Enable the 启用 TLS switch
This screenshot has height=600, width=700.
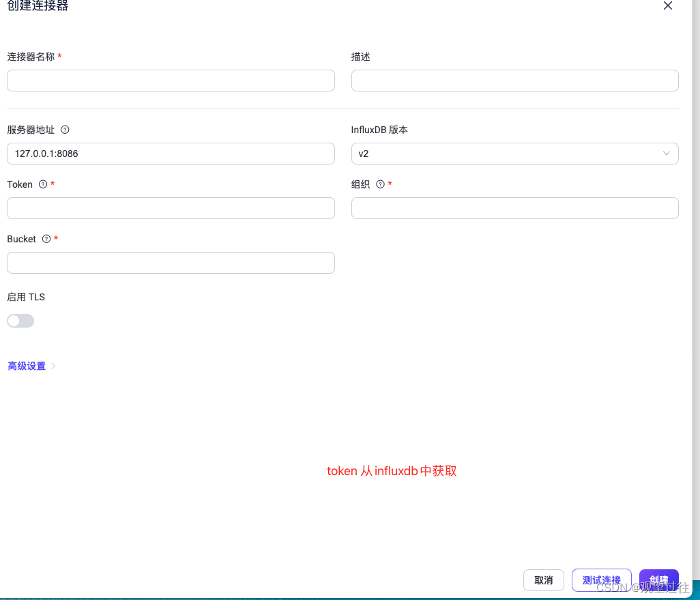(x=20, y=321)
